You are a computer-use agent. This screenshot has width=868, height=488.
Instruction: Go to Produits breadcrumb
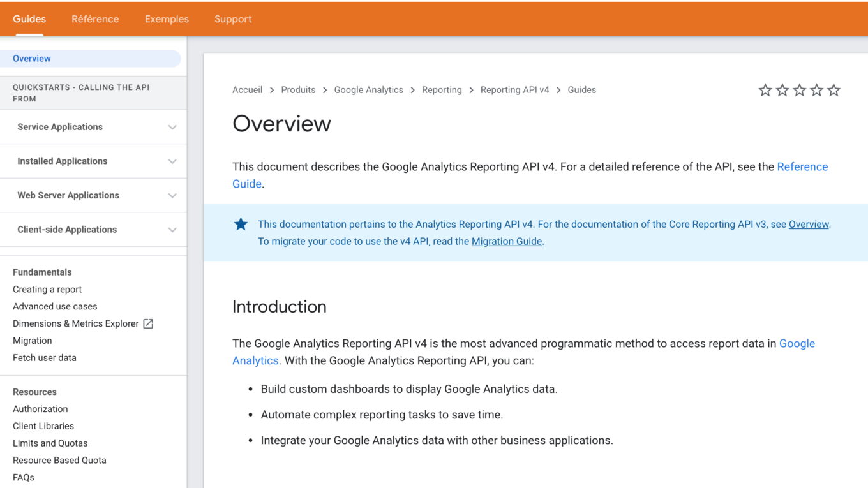[299, 90]
